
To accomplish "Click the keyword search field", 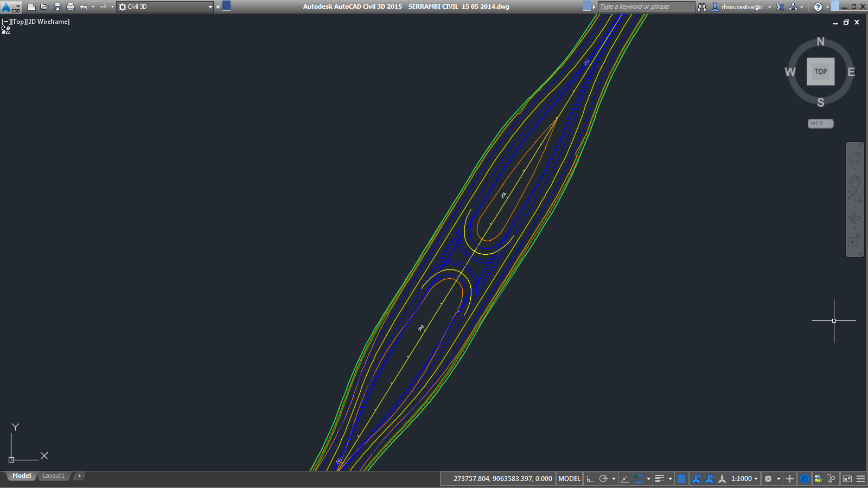I will point(646,7).
